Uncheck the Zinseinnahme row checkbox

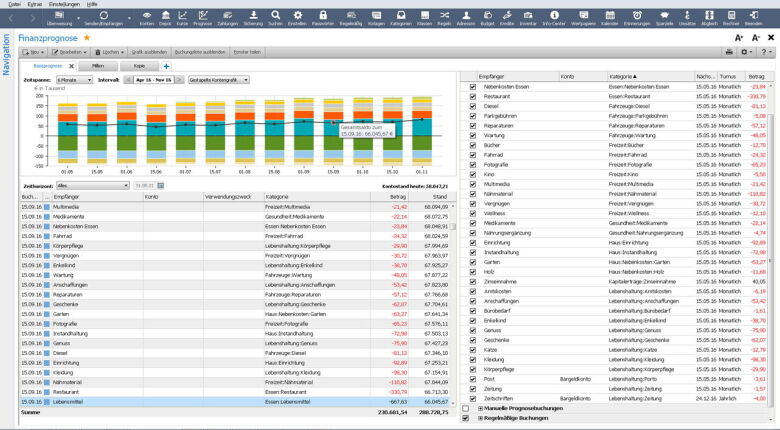tap(473, 282)
